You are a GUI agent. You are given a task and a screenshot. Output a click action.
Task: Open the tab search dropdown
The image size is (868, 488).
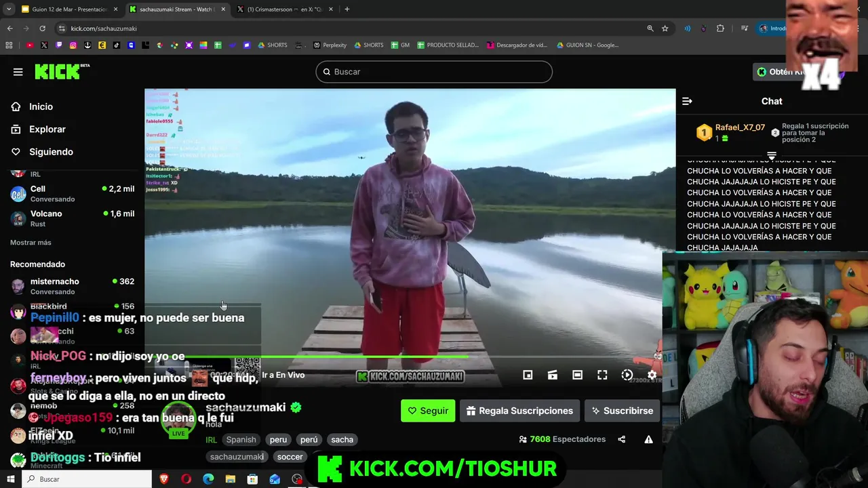(9, 9)
